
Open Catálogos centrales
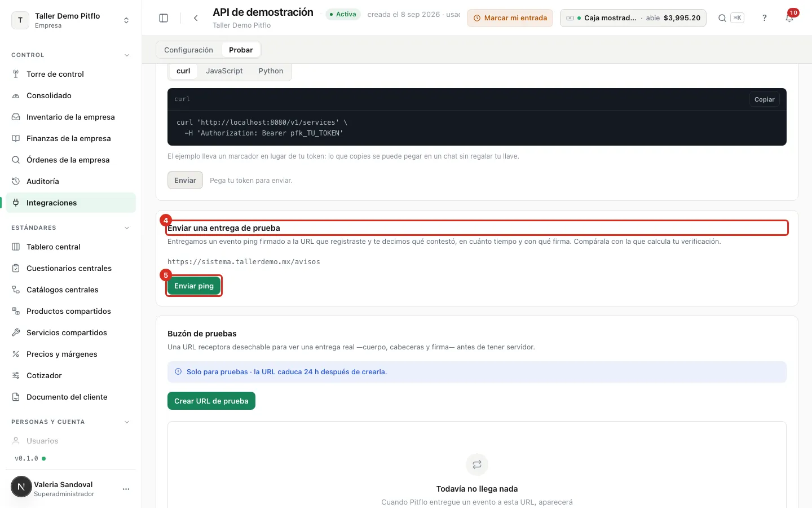[x=70, y=290]
